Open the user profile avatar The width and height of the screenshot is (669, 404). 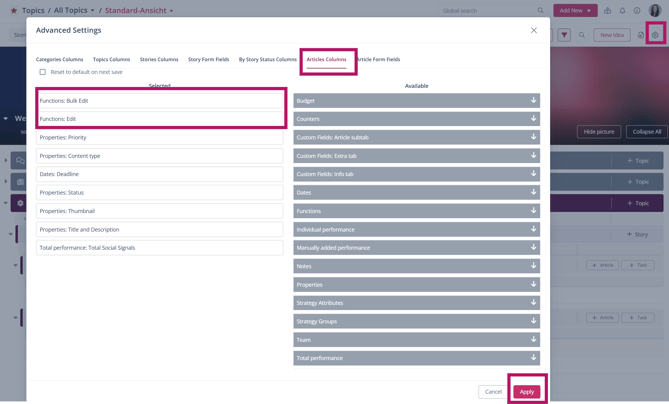point(655,11)
